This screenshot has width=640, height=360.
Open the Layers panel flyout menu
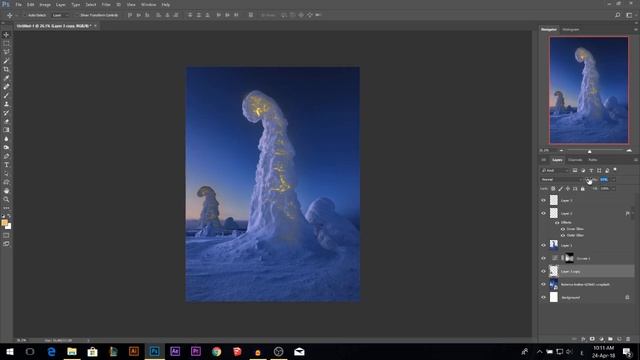click(x=636, y=160)
